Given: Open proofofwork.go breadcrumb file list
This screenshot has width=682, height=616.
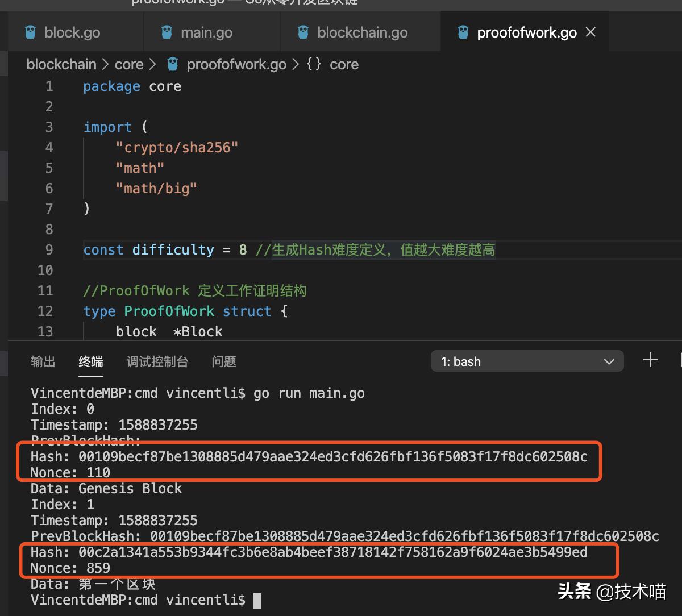Looking at the screenshot, I should click(x=236, y=64).
